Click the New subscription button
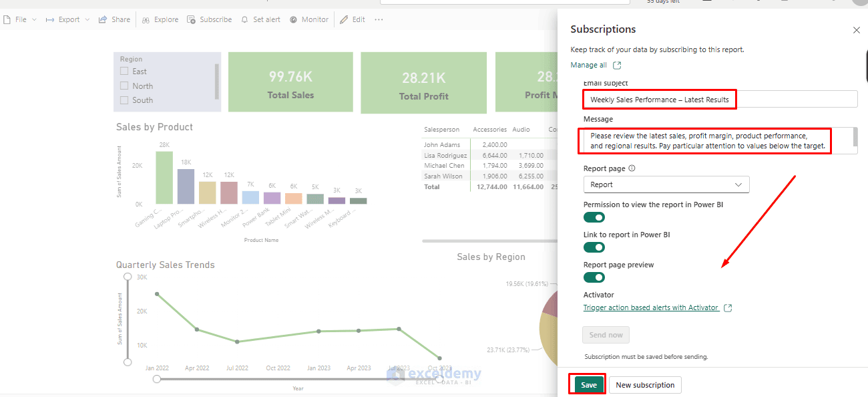Viewport: 868px width, 397px height. point(645,385)
